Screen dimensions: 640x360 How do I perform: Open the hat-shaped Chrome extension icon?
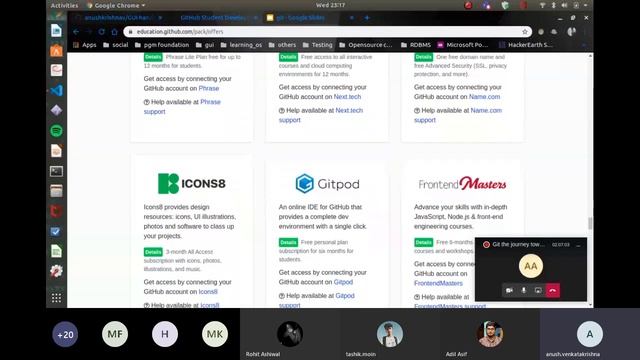[554, 31]
